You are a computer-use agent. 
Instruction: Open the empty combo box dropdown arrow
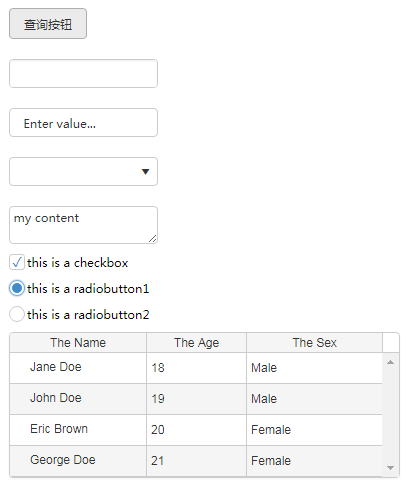pyautogui.click(x=145, y=171)
